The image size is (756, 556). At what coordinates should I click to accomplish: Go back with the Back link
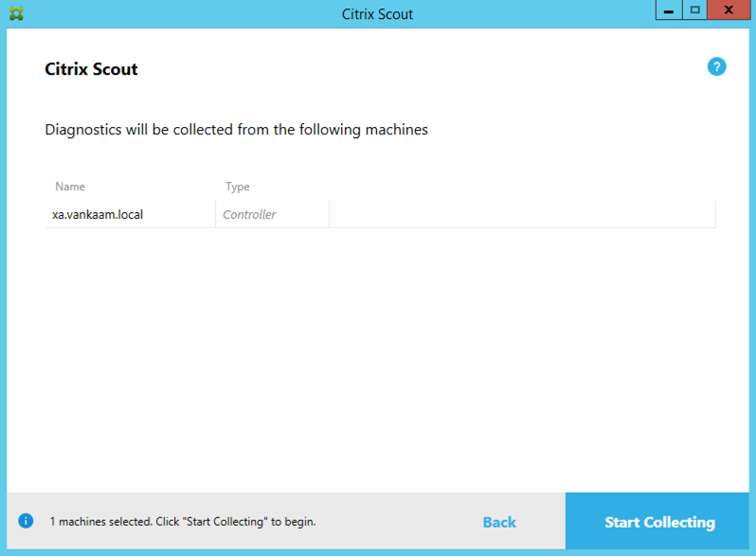(x=499, y=522)
